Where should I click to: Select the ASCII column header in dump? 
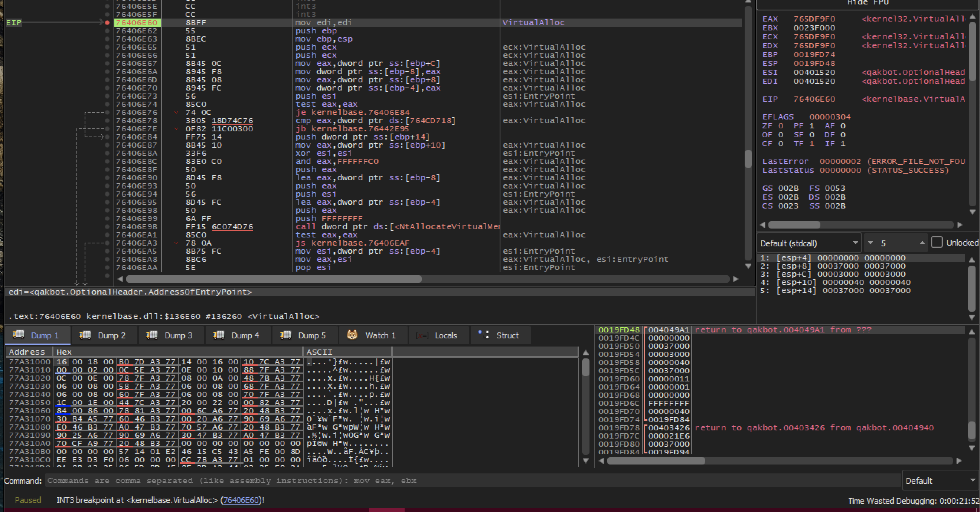coord(347,352)
